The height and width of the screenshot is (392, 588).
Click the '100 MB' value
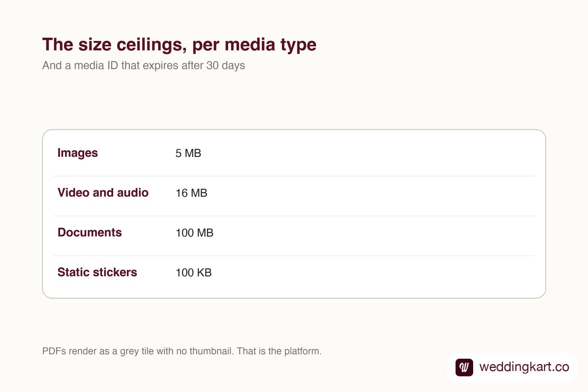pos(194,233)
